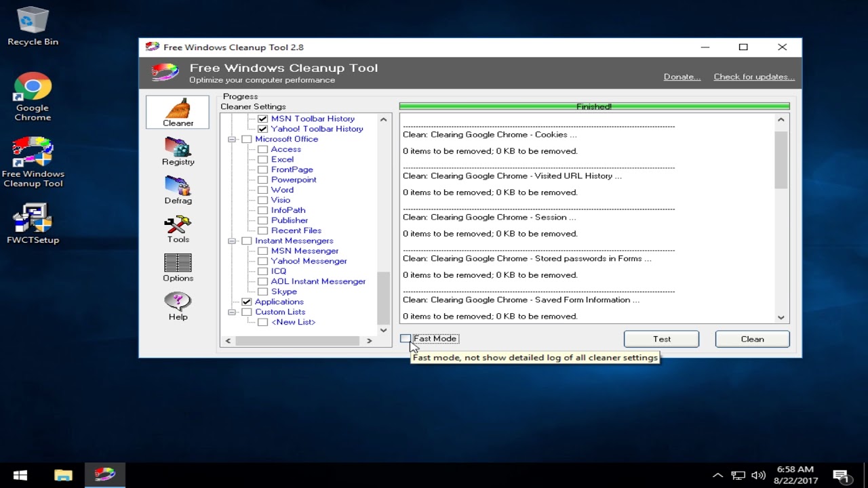The width and height of the screenshot is (868, 488).
Task: Check the Word checkbox
Action: pyautogui.click(x=262, y=190)
